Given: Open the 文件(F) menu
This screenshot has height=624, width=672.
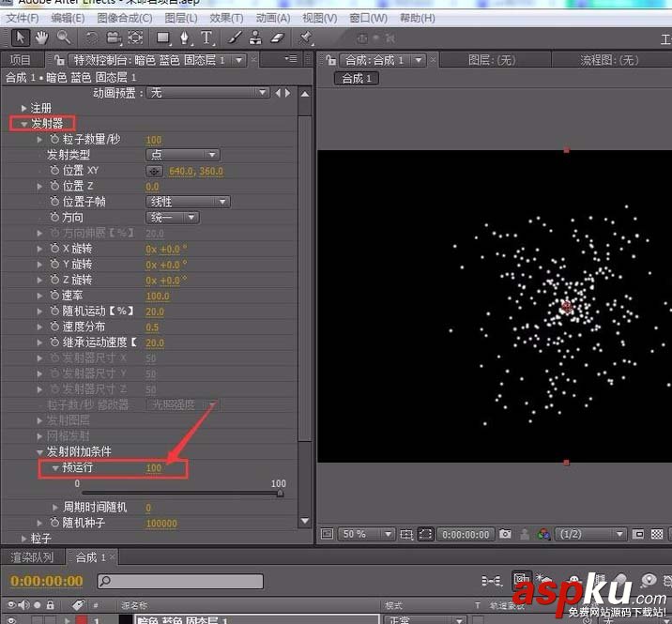Looking at the screenshot, I should 23,19.
